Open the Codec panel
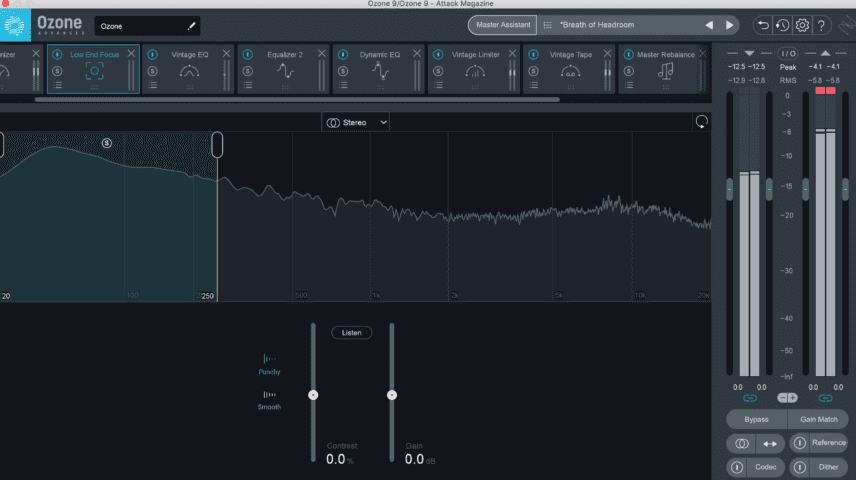The image size is (856, 480). coord(765,467)
